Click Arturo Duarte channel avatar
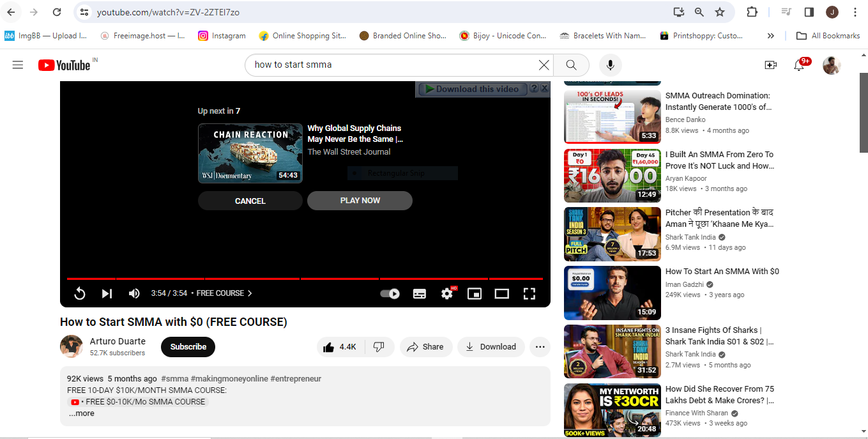The height and width of the screenshot is (439, 868). click(72, 346)
